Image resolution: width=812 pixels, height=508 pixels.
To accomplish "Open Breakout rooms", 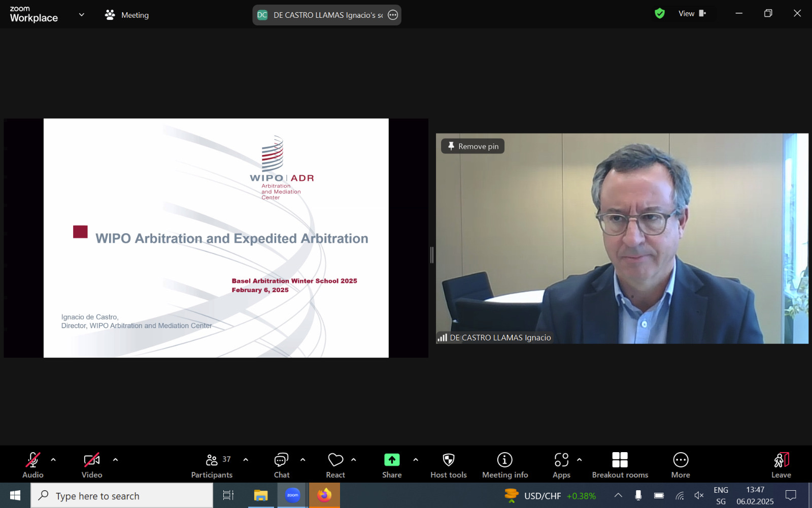I will coord(620,465).
